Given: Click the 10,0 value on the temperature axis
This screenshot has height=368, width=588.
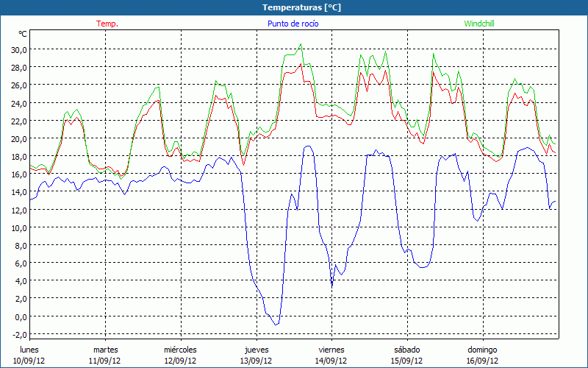Looking at the screenshot, I should click(x=18, y=227).
